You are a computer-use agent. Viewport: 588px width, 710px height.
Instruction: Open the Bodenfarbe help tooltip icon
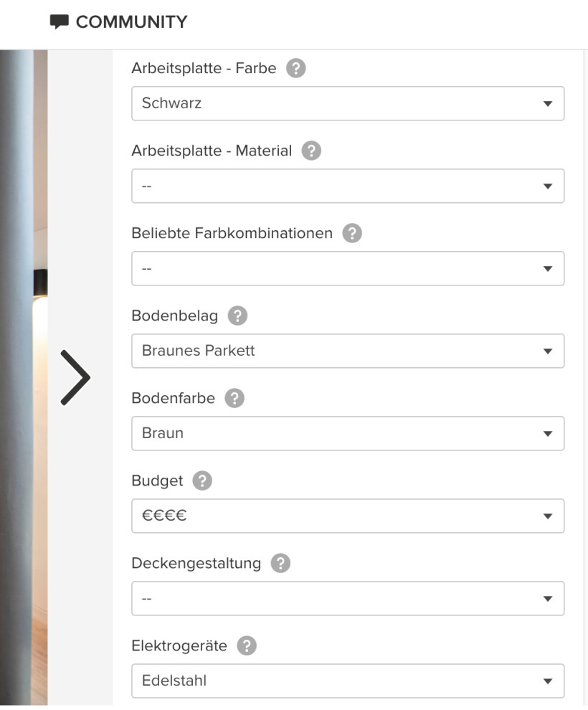[234, 398]
